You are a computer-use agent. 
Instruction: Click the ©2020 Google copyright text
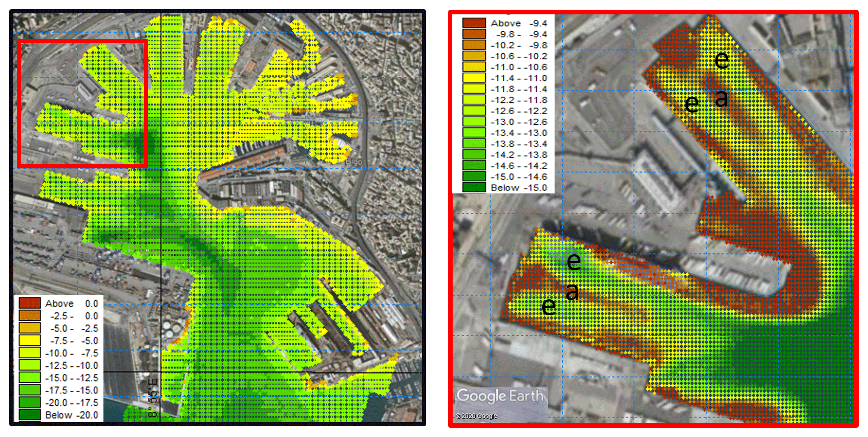click(476, 416)
